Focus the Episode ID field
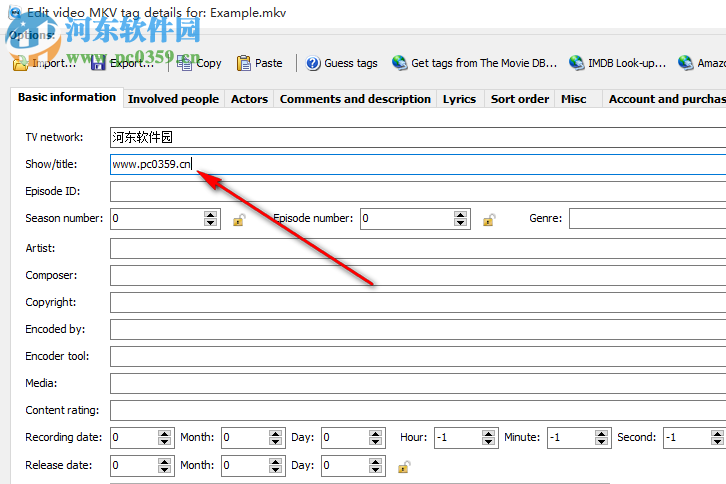 click(418, 191)
